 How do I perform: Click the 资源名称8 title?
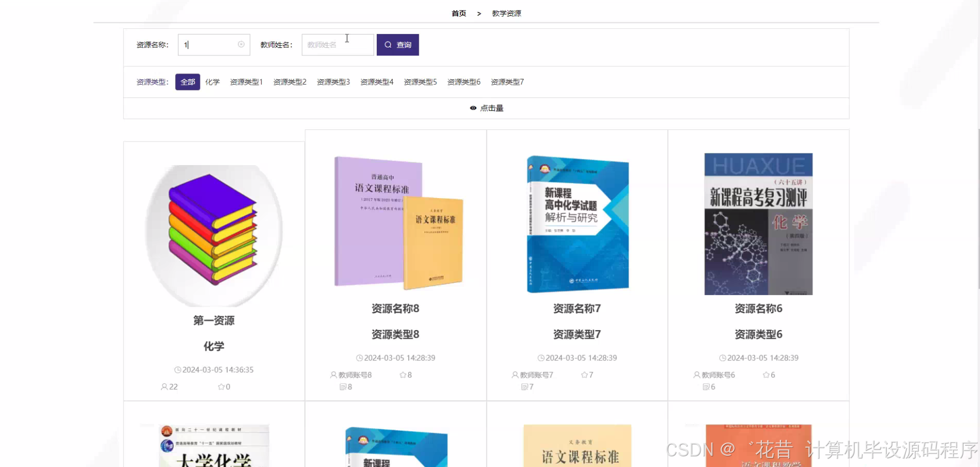[x=395, y=309]
